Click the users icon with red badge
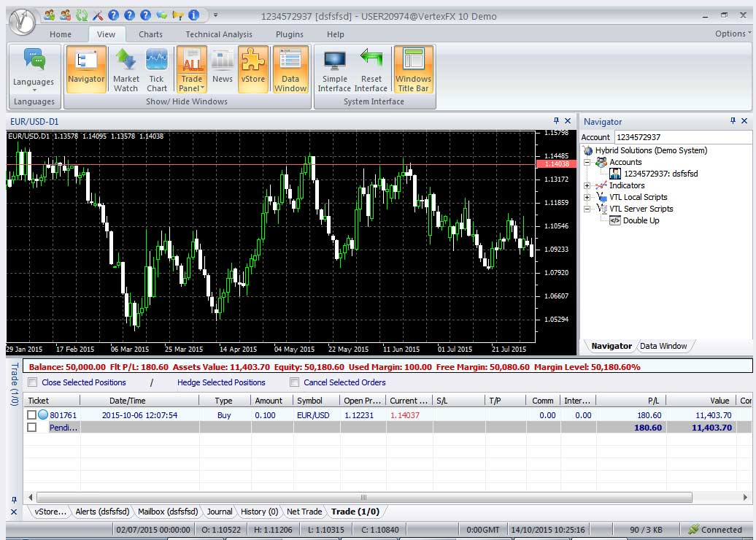756x540 pixels. 66,15
